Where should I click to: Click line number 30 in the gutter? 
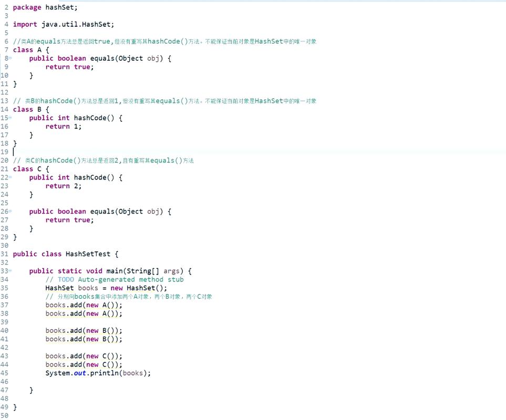(x=5, y=246)
